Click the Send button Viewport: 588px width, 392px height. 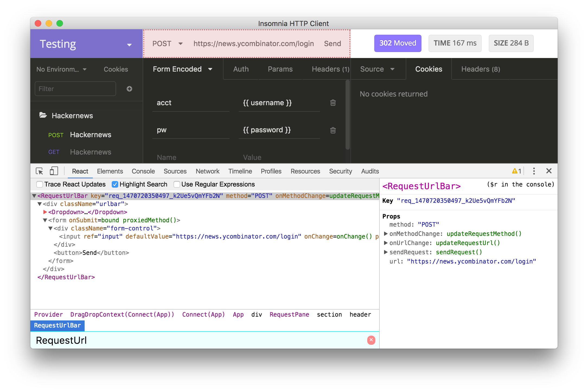[333, 44]
